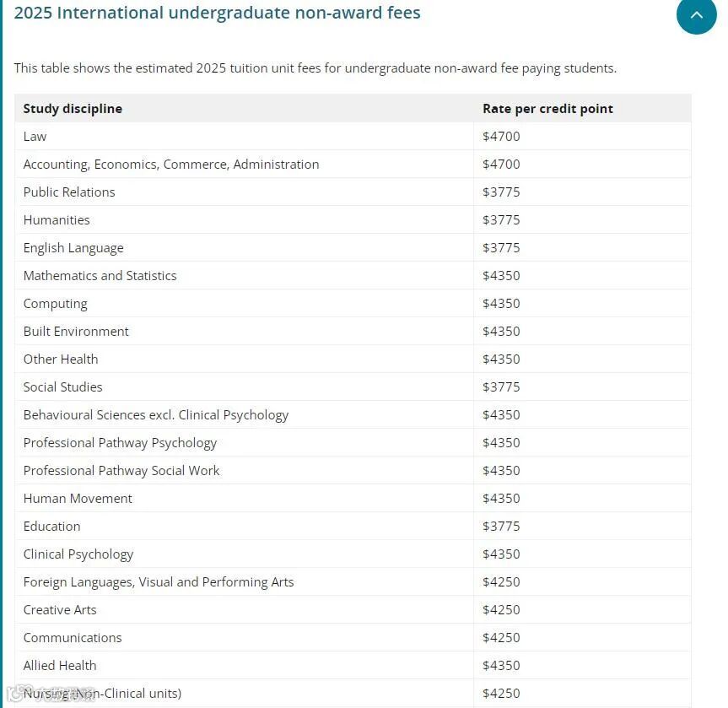728x708 pixels.
Task: Collapse the section with the chevron-up button
Action: (x=696, y=15)
